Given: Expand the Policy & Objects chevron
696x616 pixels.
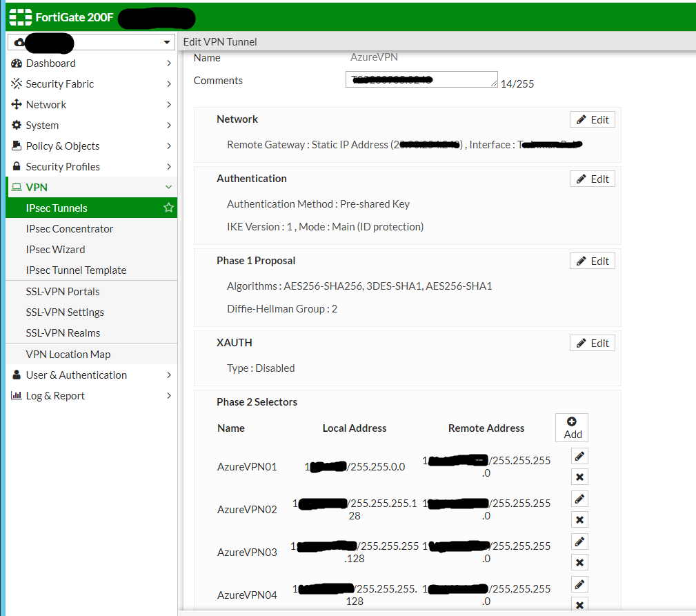Looking at the screenshot, I should click(169, 146).
